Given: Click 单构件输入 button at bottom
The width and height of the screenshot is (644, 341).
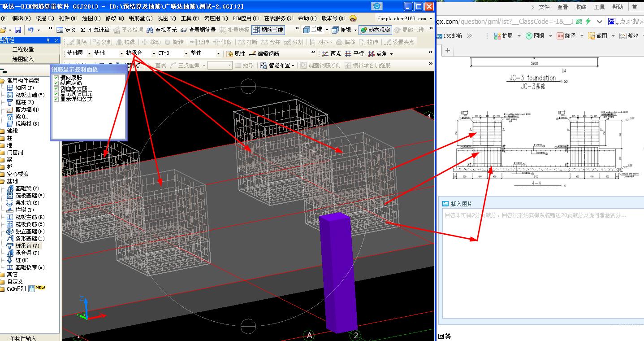Looking at the screenshot, I should point(23,338).
